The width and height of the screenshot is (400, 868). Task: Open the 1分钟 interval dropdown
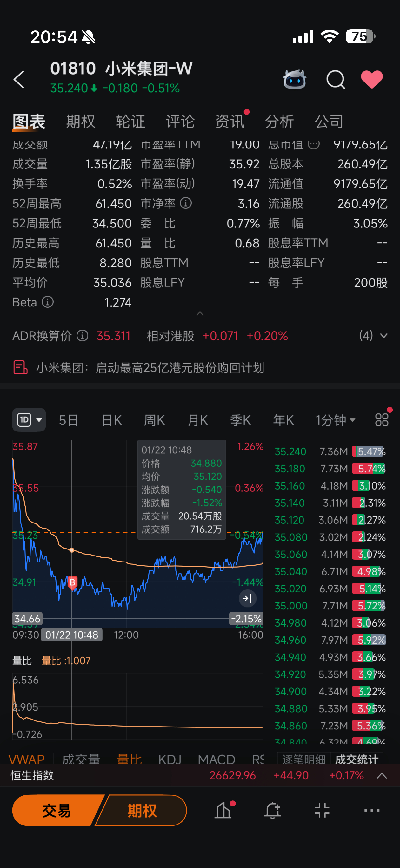(336, 420)
